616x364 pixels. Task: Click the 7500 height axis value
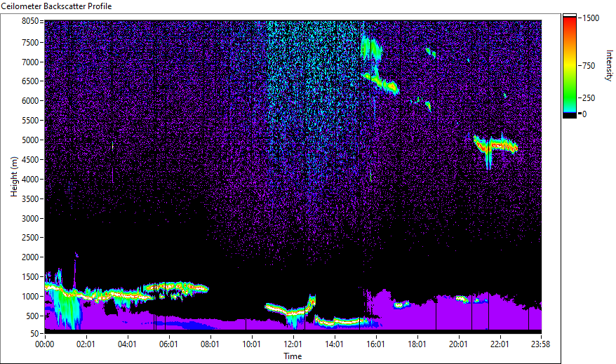point(30,42)
